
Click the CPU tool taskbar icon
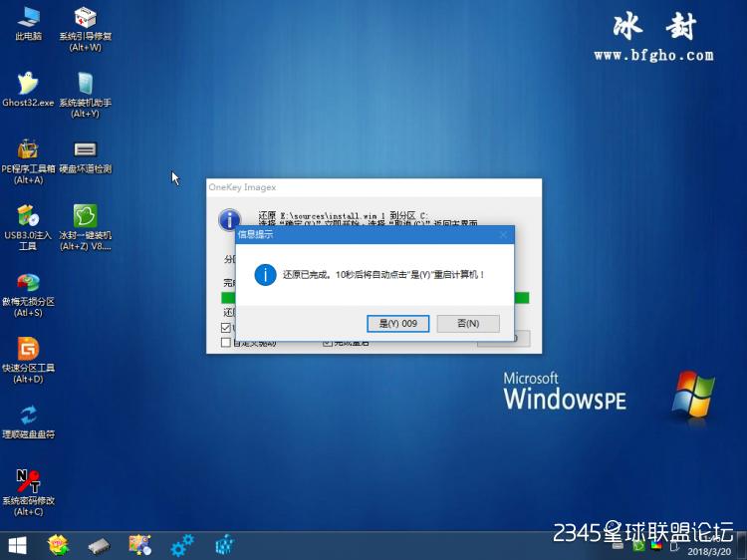click(58, 545)
